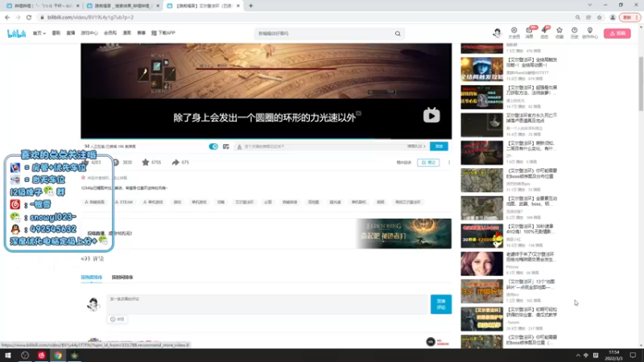Click the browser reload button
The height and width of the screenshot is (362, 644).
click(29, 17)
